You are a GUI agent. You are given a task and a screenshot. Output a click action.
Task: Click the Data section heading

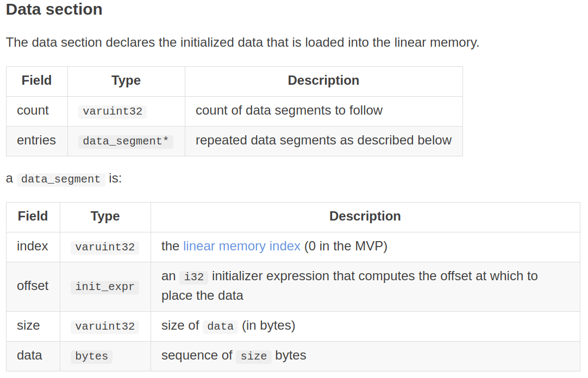54,9
